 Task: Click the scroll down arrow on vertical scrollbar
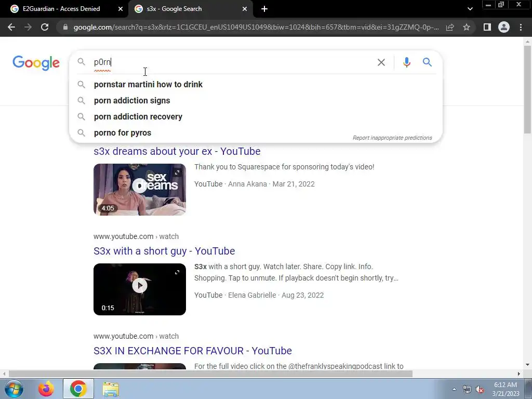(x=527, y=365)
